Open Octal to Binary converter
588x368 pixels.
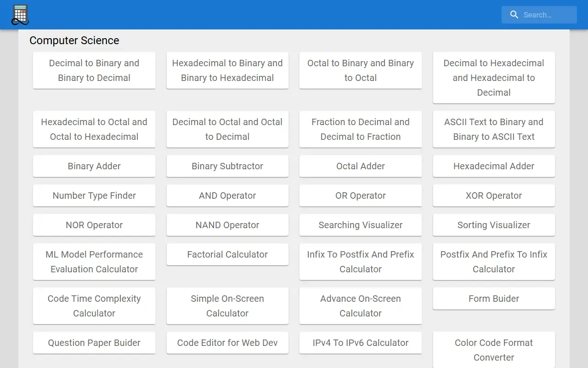click(361, 70)
